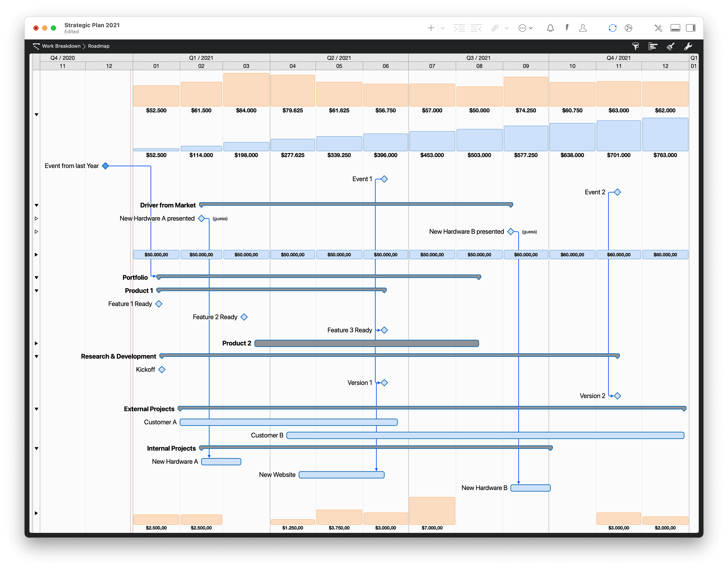Click the Work Breakdown breadcrumb item
This screenshot has height=570, width=728.
(61, 46)
